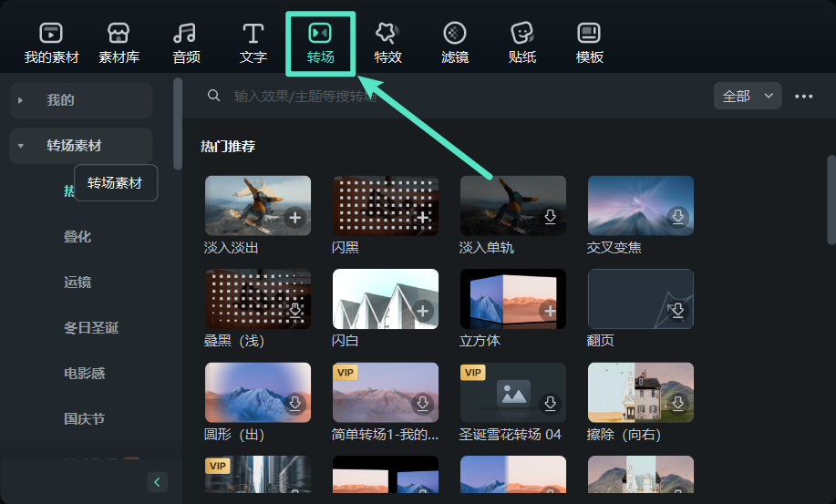The height and width of the screenshot is (504, 836).
Task: Download the 交叉变焦 transition
Action: (677, 217)
